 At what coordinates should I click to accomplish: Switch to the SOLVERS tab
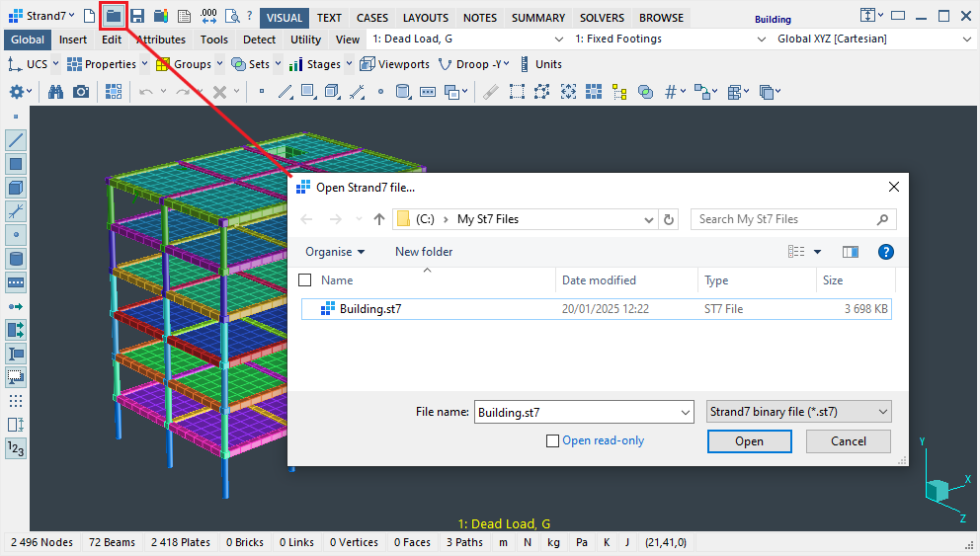point(602,18)
